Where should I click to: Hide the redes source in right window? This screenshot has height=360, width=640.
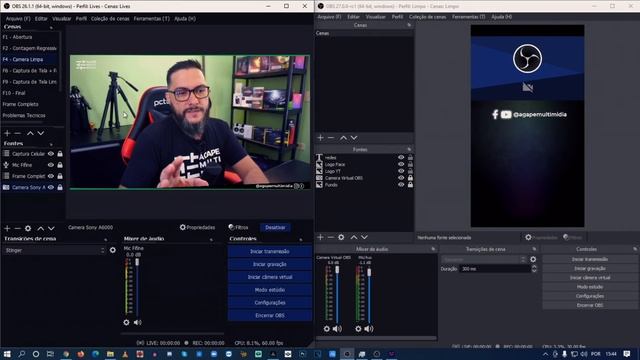click(401, 158)
